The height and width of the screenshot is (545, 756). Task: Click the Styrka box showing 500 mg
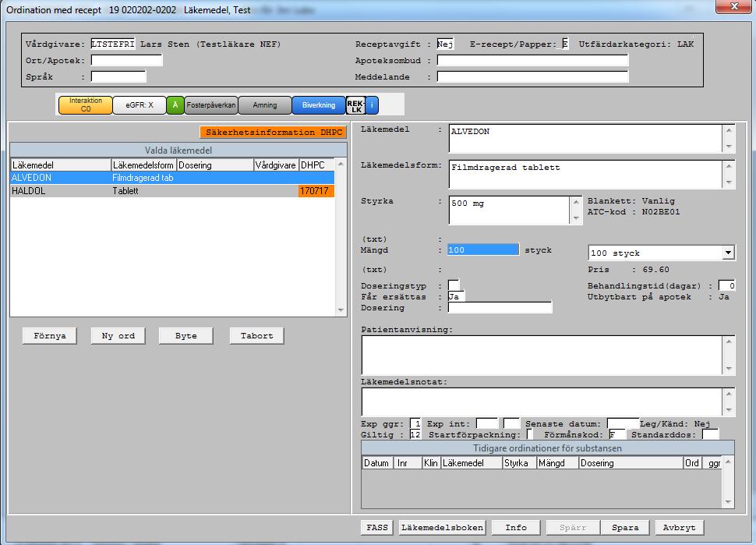509,211
